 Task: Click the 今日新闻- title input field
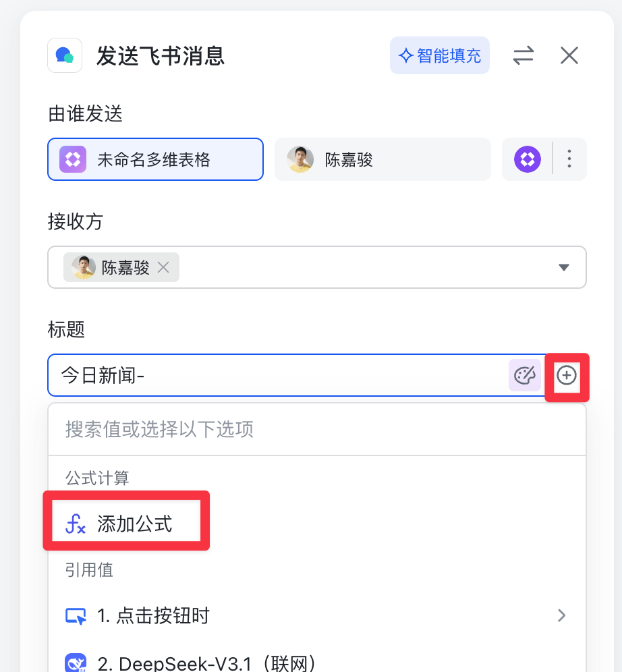(277, 375)
